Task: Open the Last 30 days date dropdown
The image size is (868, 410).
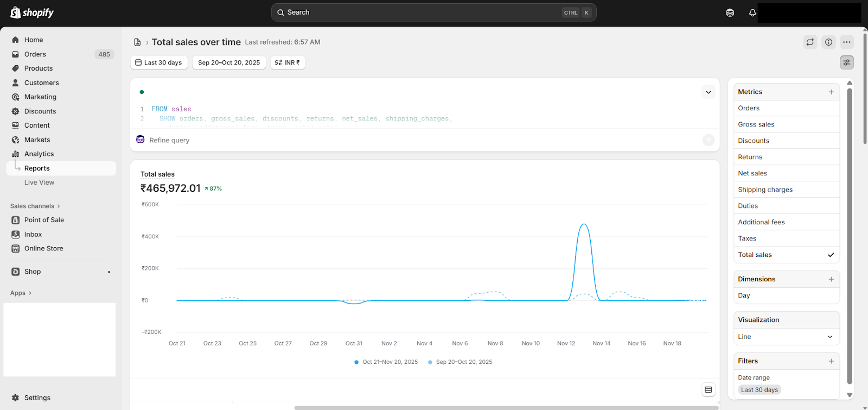Action: [x=159, y=62]
